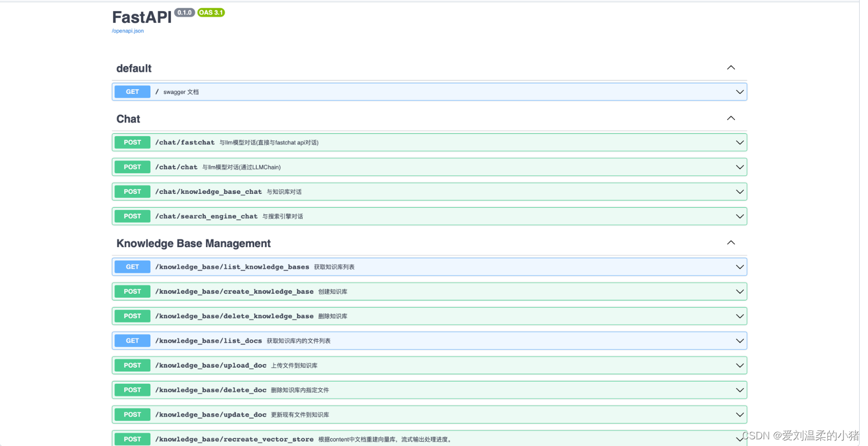Screen dimensions: 868x446
Task: Click /knowledge_base/create_knowledge_base path text
Action: pos(234,292)
